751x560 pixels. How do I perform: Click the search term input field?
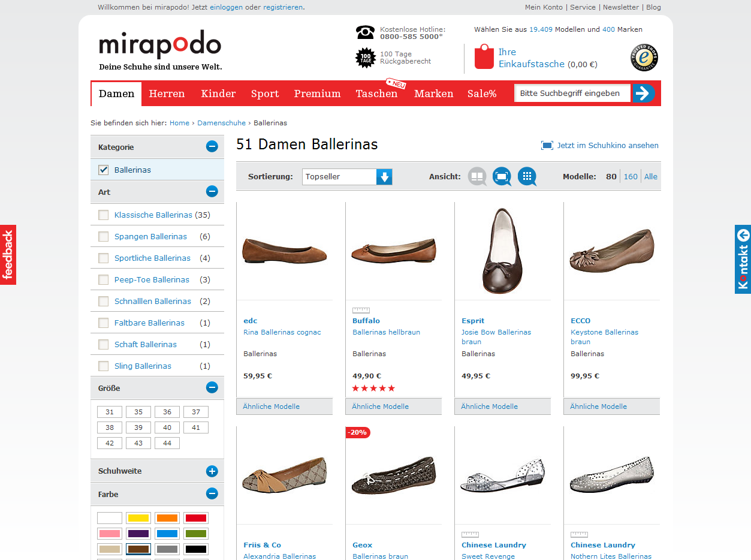click(572, 93)
